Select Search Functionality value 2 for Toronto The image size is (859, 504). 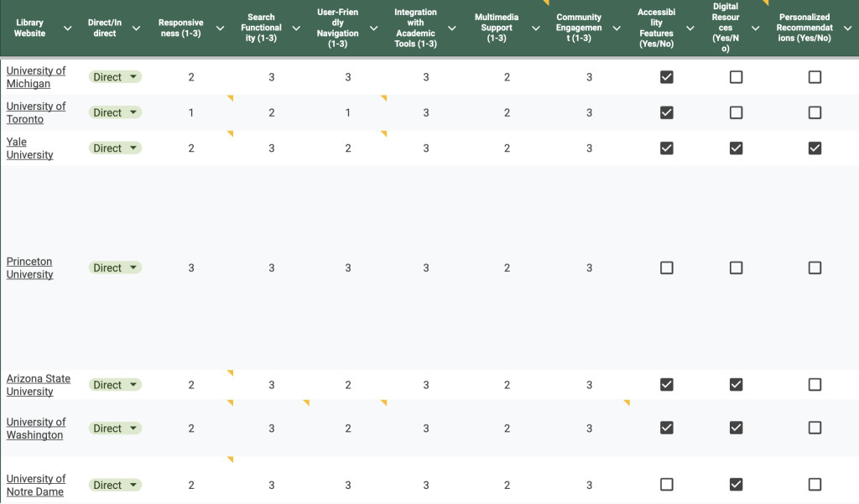[272, 113]
